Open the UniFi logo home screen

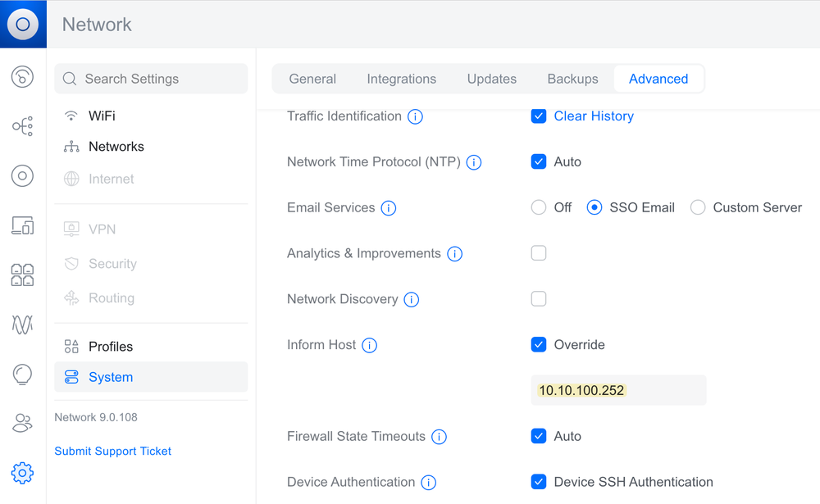click(x=23, y=24)
